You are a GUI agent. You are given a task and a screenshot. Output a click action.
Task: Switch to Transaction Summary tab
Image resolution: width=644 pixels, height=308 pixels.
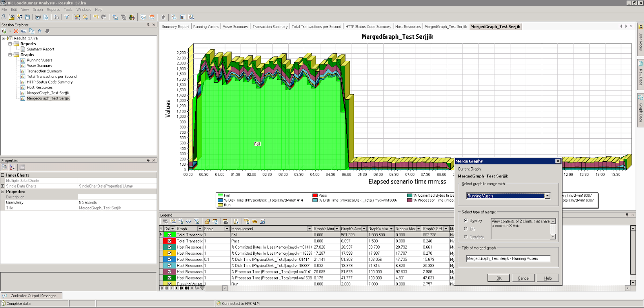pyautogui.click(x=270, y=27)
